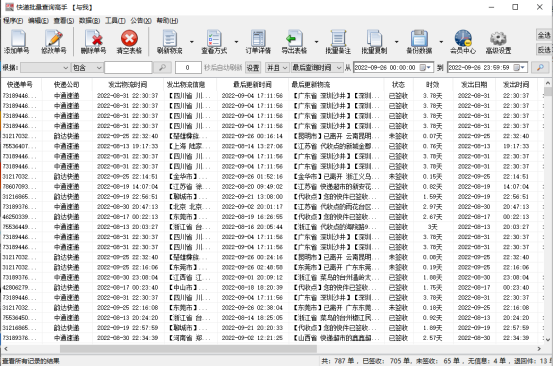Image resolution: width=554 pixels, height=366 pixels.
Task: Click the date range search magnifier button
Action: click(540, 67)
